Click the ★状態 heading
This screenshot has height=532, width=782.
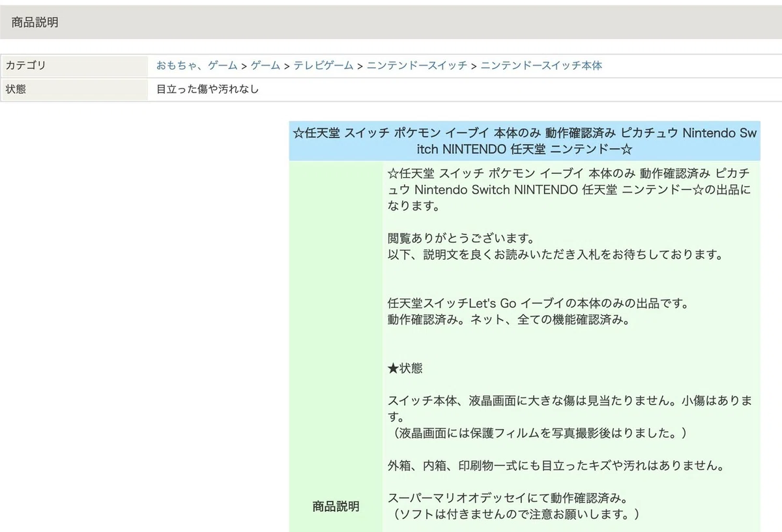(x=405, y=369)
